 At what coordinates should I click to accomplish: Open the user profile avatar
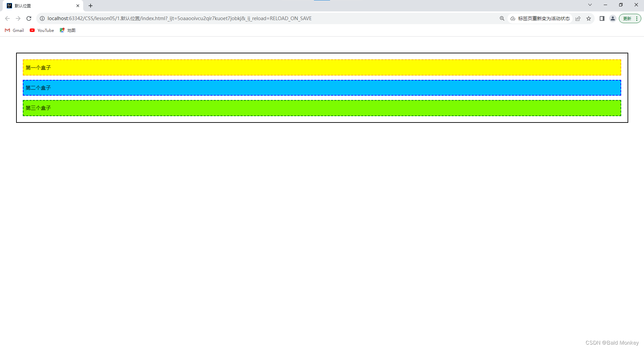tap(613, 18)
